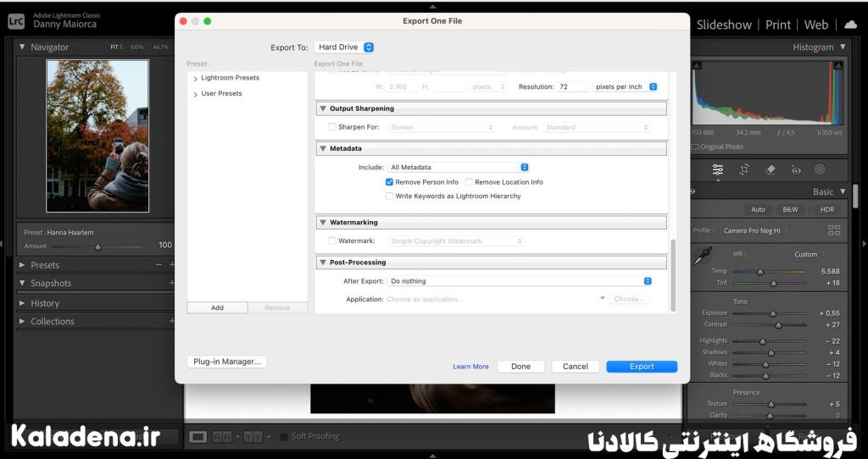Image resolution: width=868 pixels, height=459 pixels.
Task: Collapse the Navigator panel
Action: click(x=22, y=47)
